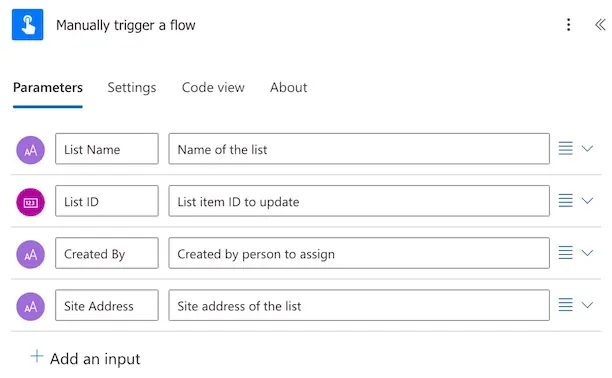Edit the List ID title field
Image resolution: width=612 pixels, height=378 pixels.
pos(107,201)
